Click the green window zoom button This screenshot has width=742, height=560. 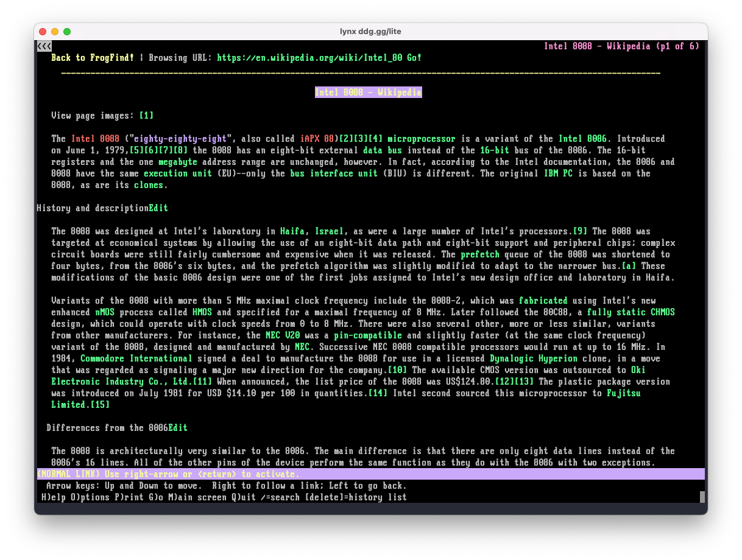pyautogui.click(x=67, y=32)
